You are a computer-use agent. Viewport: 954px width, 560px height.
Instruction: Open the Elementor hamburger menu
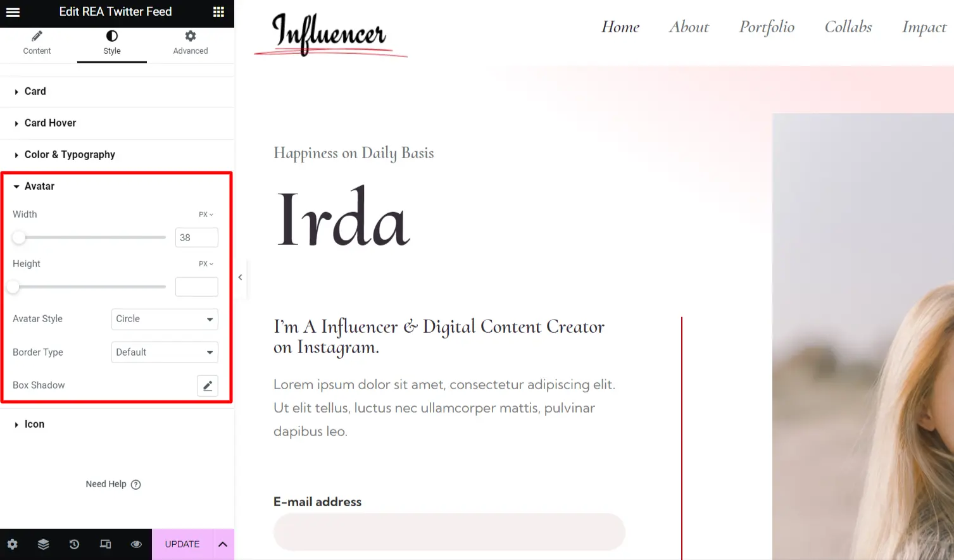(x=13, y=12)
